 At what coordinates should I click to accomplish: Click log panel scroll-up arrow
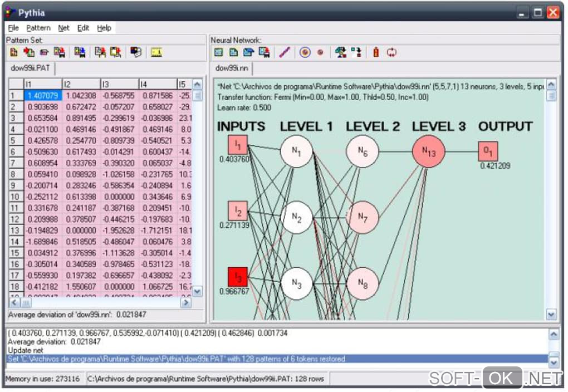[x=554, y=334]
